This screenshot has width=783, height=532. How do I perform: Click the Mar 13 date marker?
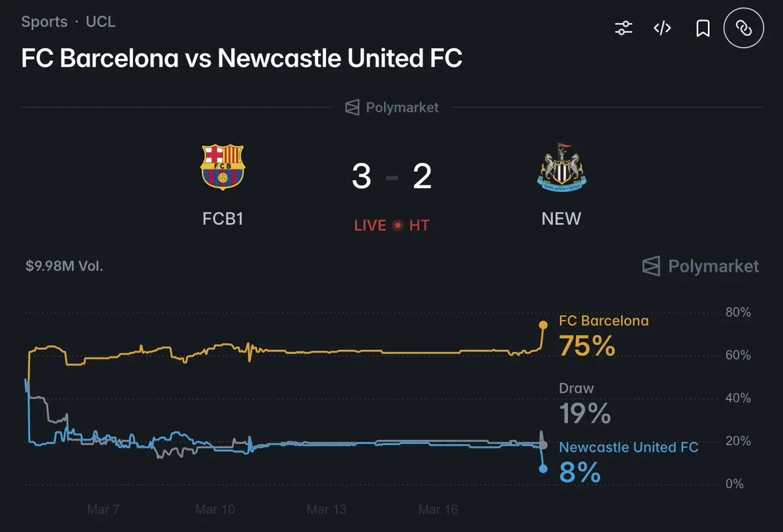click(327, 509)
